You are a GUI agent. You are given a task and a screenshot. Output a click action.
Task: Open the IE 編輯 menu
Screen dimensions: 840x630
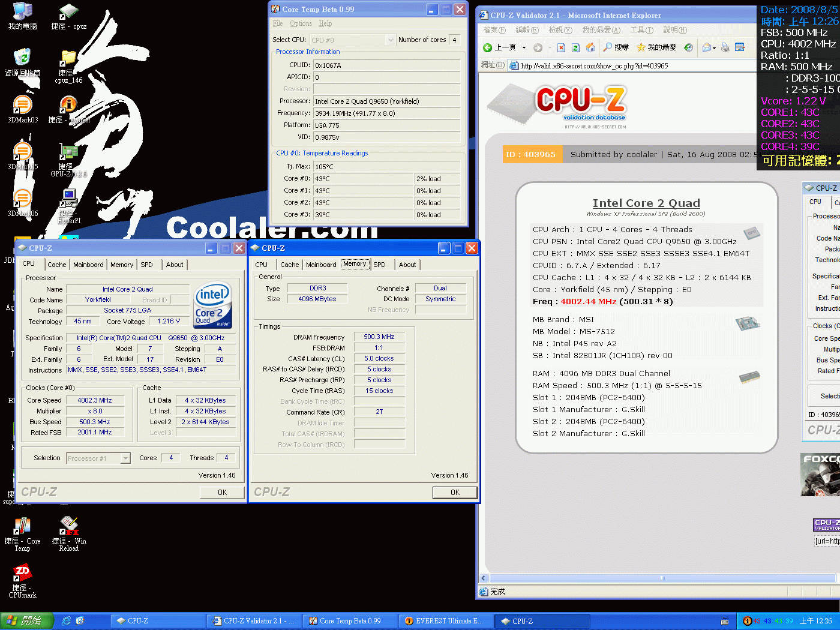527,30
